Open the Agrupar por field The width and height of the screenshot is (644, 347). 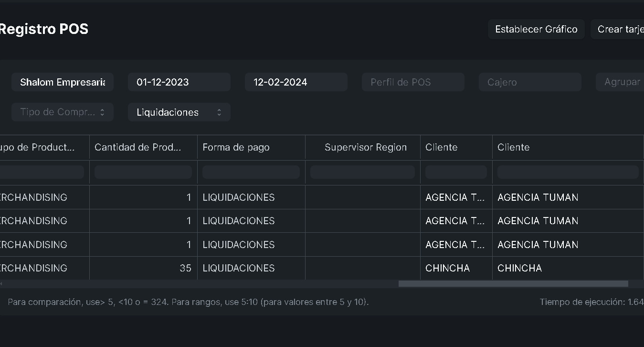coord(621,82)
